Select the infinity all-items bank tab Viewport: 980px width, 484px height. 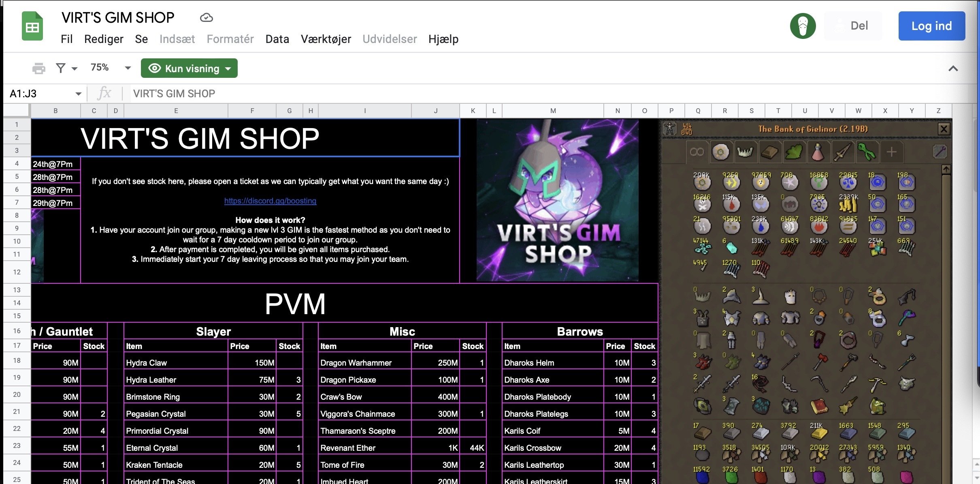tap(697, 152)
